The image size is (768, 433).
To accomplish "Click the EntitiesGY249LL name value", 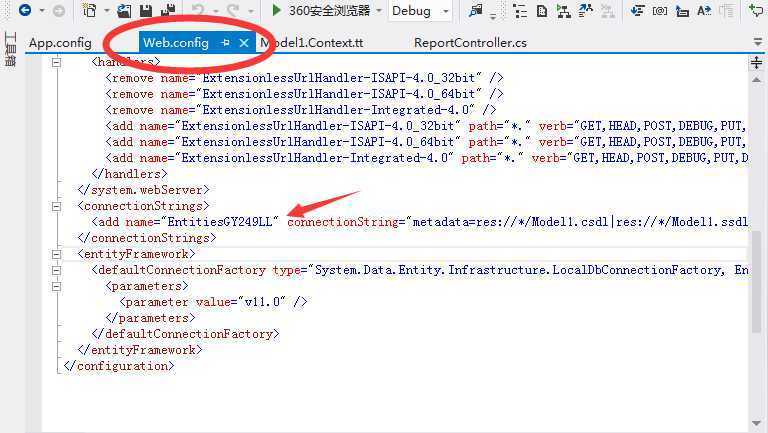I will coord(219,222).
